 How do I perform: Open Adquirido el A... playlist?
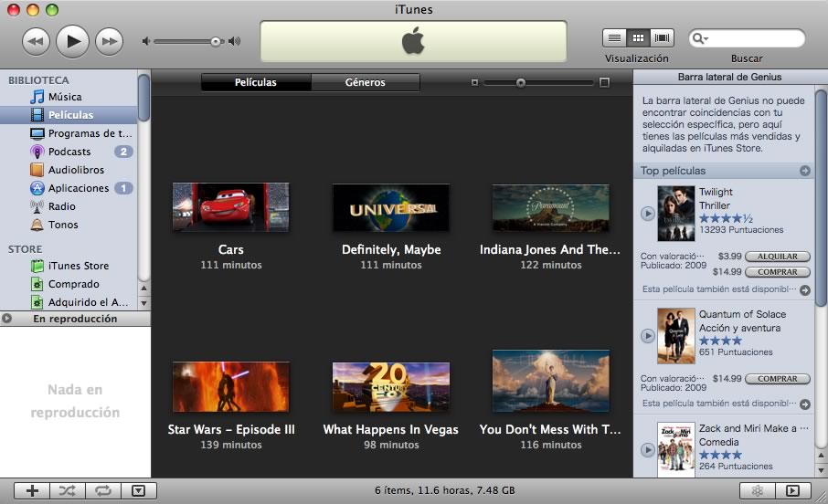pyautogui.click(x=69, y=302)
